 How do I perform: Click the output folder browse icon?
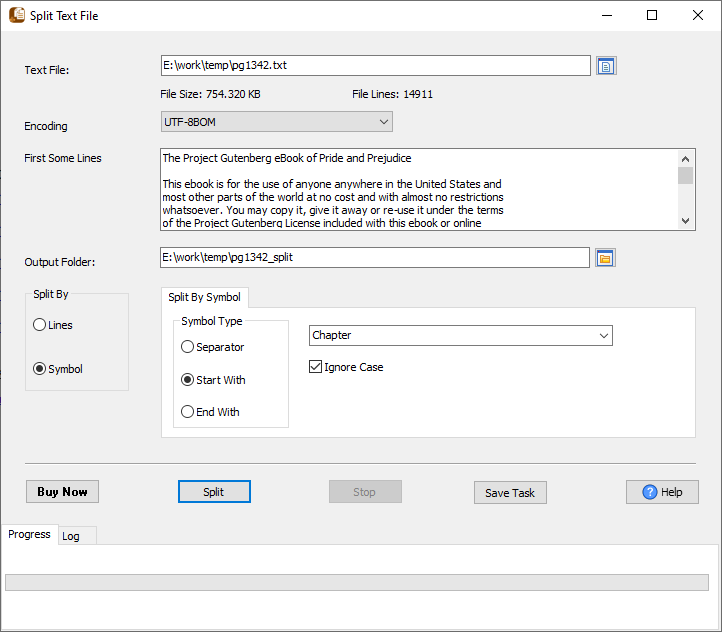[x=605, y=258]
